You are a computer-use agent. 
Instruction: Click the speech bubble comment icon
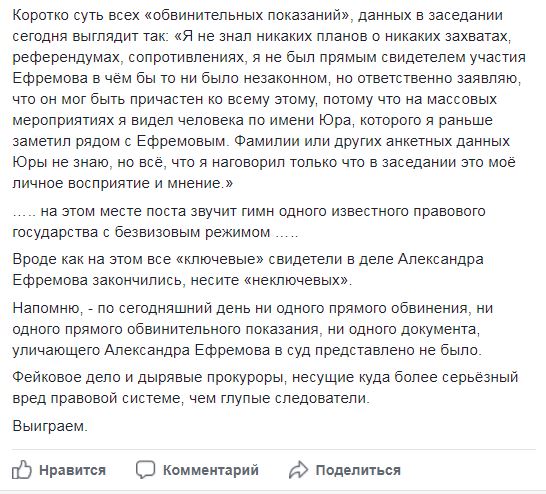pyautogui.click(x=145, y=470)
